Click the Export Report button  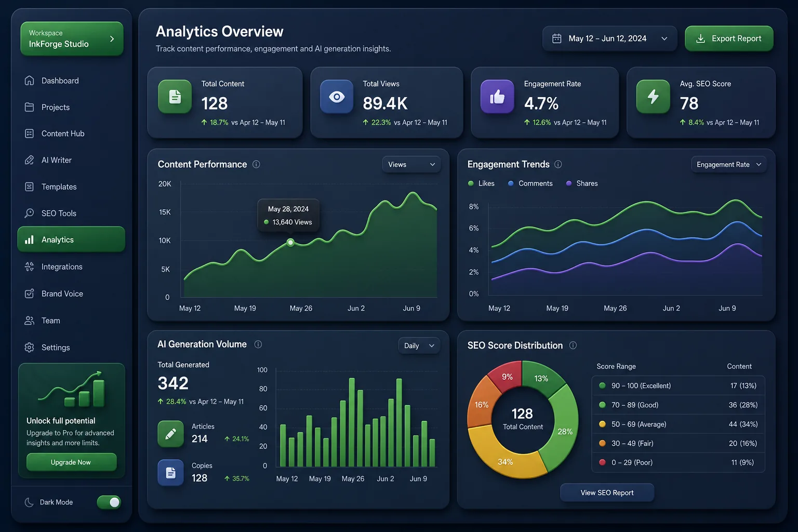[729, 38]
